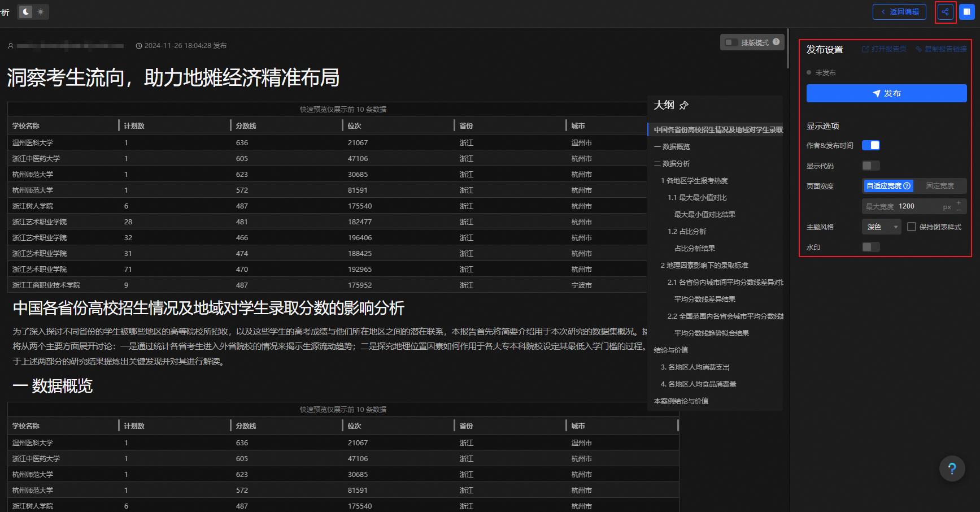Enable 显示代码 switch
Viewport: 980px width, 512px height.
click(x=871, y=166)
